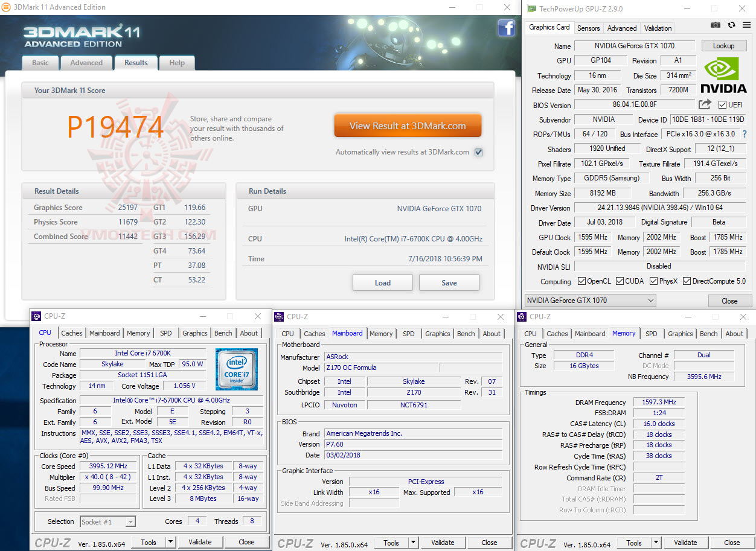Switch to the Advanced tab in 3DMark
Viewport: 756px width, 551px height.
pos(86,63)
